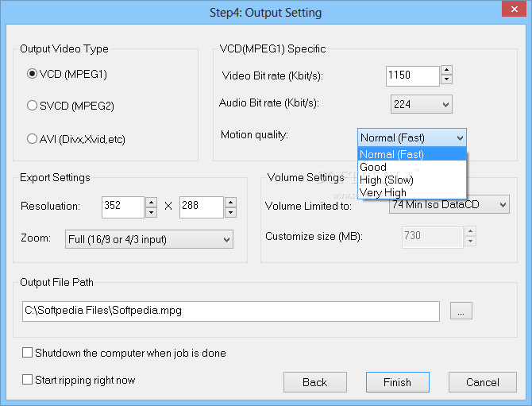Open the Zoom dropdown list
The width and height of the screenshot is (532, 406).
click(149, 239)
